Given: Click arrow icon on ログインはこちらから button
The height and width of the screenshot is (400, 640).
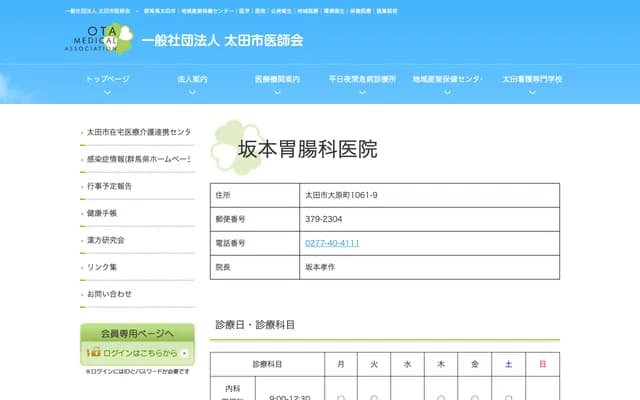Looking at the screenshot, I should coord(184,352).
